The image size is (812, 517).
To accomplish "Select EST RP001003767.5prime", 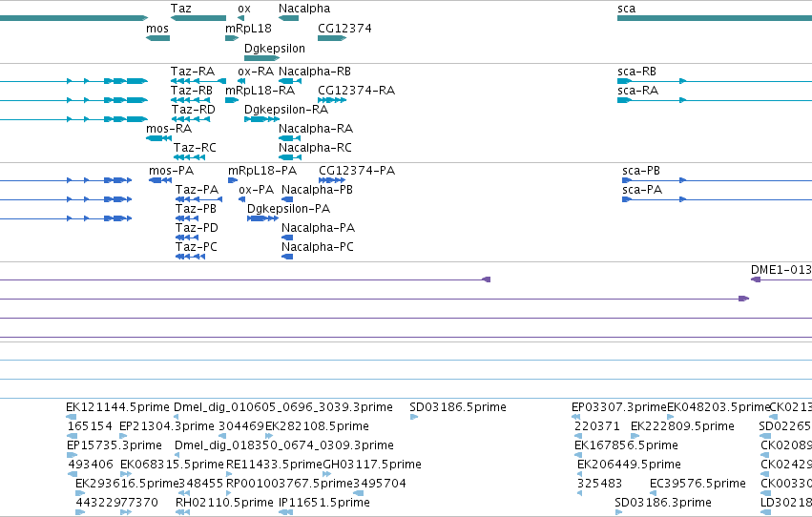I will (229, 493).
